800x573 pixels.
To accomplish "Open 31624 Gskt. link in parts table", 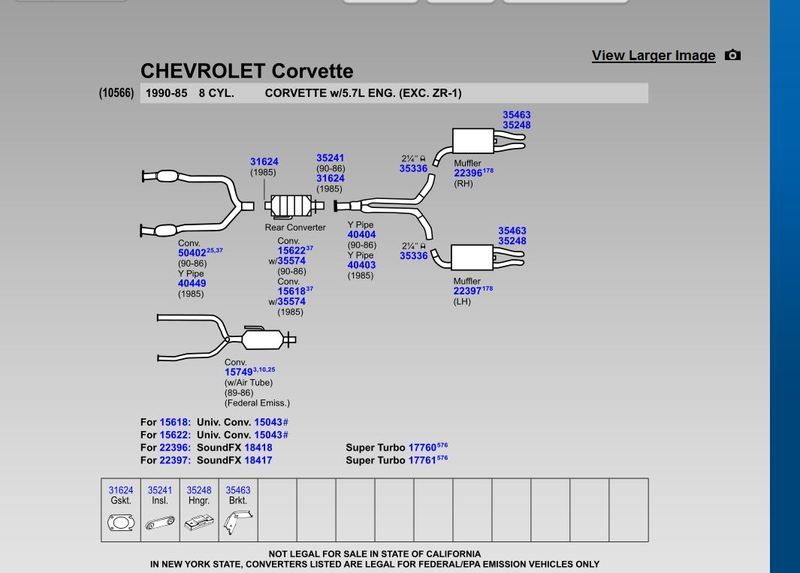I will [x=120, y=490].
